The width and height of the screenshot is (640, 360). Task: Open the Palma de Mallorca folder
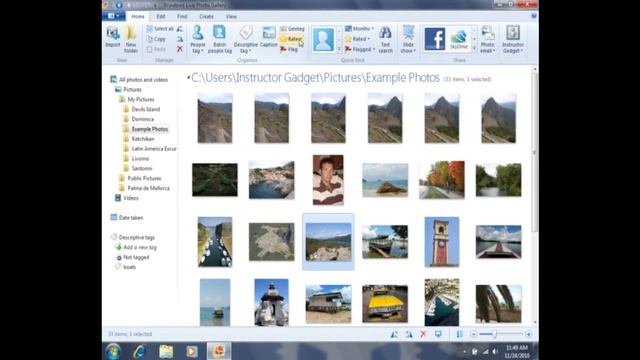(148, 188)
